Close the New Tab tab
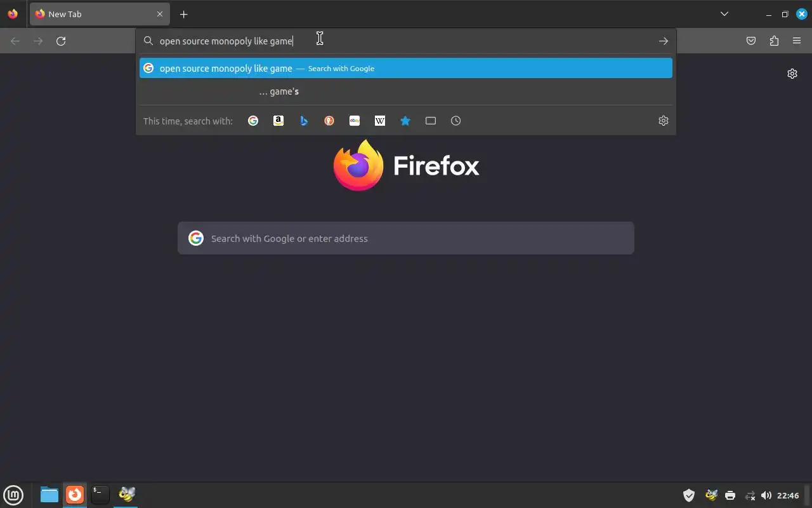Screen dimensions: 812x508 160,14
